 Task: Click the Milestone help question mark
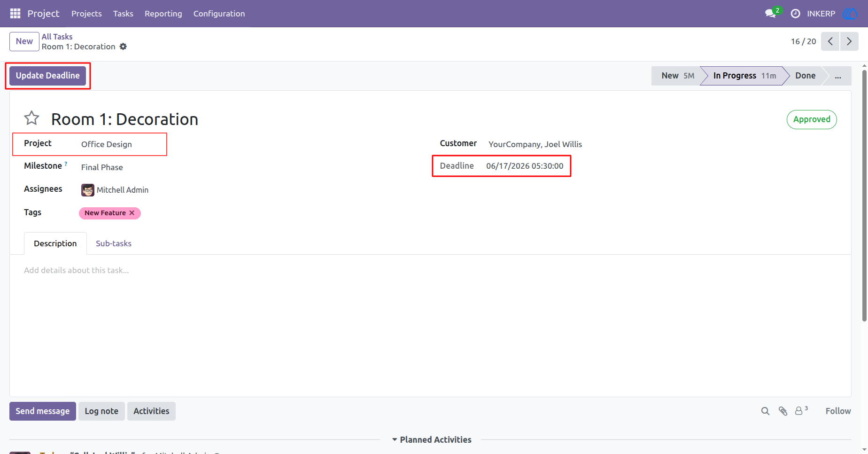(66, 164)
